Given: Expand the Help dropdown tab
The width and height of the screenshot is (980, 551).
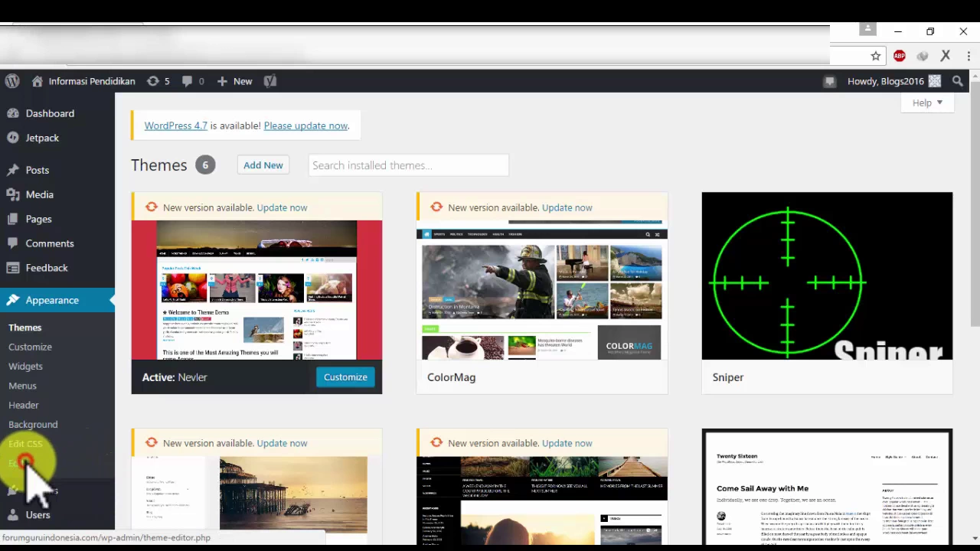Looking at the screenshot, I should point(927,103).
